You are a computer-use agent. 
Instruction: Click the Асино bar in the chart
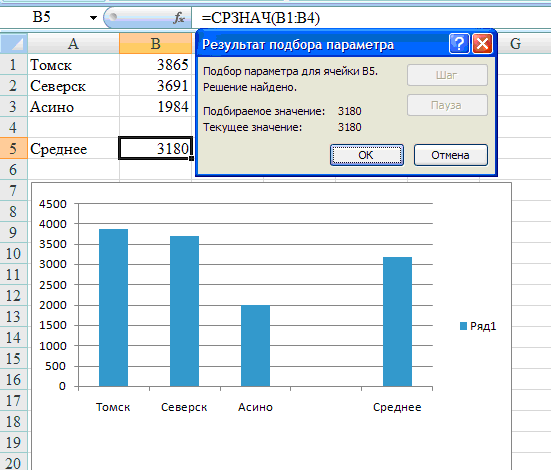click(255, 346)
